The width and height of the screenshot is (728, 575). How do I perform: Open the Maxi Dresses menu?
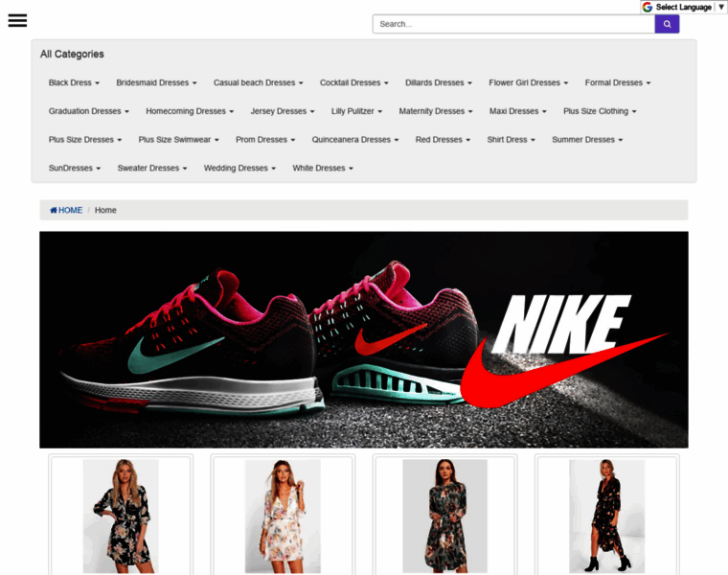click(517, 111)
